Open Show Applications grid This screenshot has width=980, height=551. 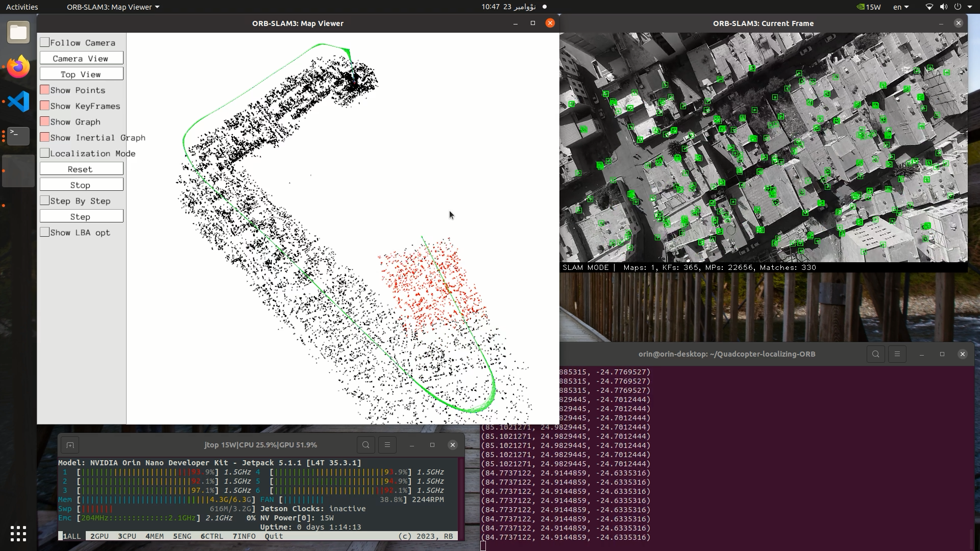18,534
